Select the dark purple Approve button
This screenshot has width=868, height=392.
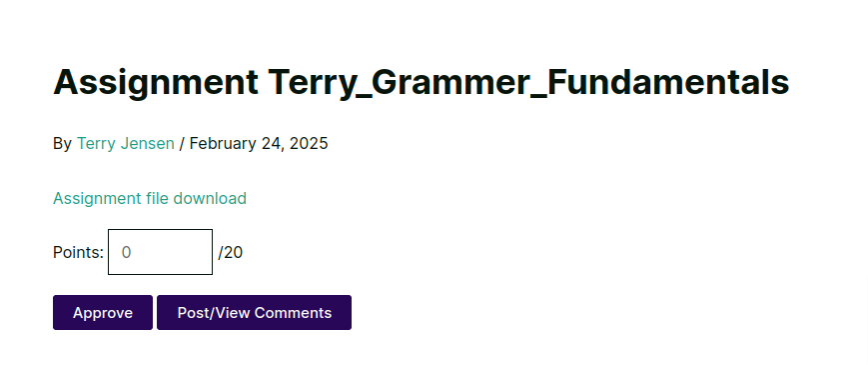pyautogui.click(x=103, y=313)
